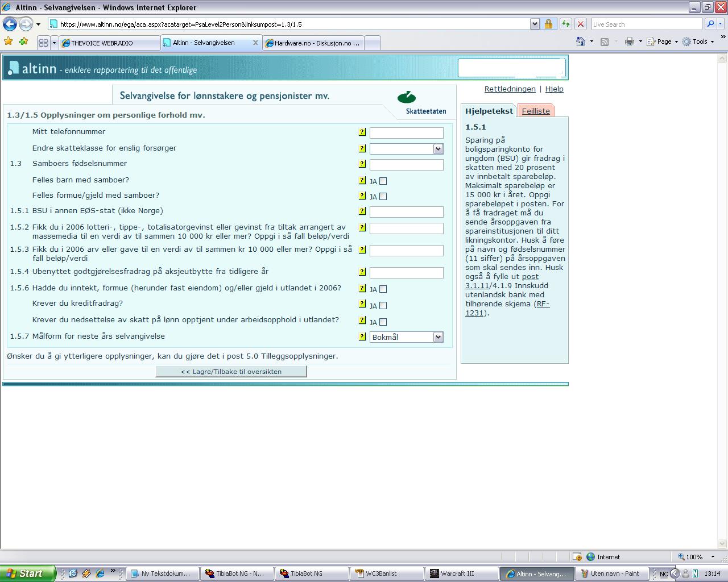Viewport: 728px width, 582px height.
Task: Click the browser Back arrow button
Action: pos(10,24)
